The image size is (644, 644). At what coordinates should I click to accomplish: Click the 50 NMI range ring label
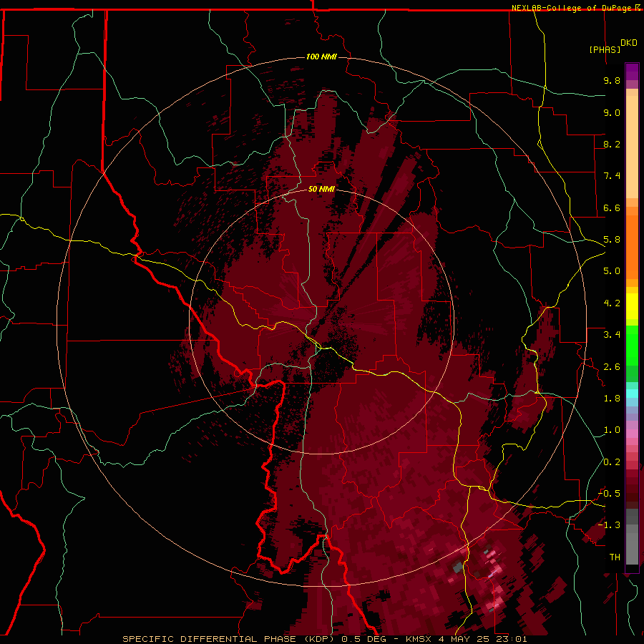pyautogui.click(x=321, y=189)
